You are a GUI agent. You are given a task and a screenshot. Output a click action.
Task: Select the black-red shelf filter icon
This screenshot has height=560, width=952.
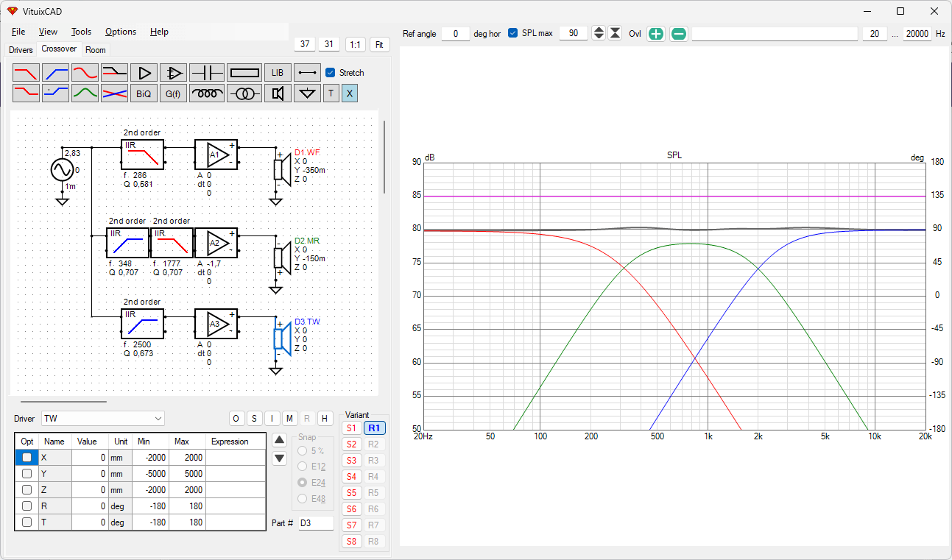pos(115,73)
